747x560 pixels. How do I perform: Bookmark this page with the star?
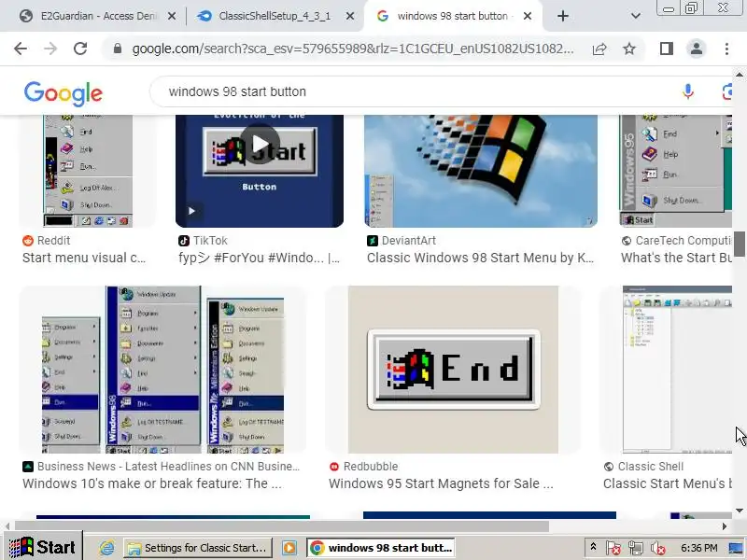tap(629, 49)
